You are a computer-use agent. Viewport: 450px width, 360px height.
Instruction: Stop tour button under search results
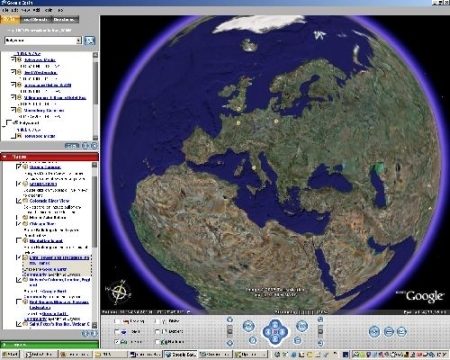click(94, 145)
